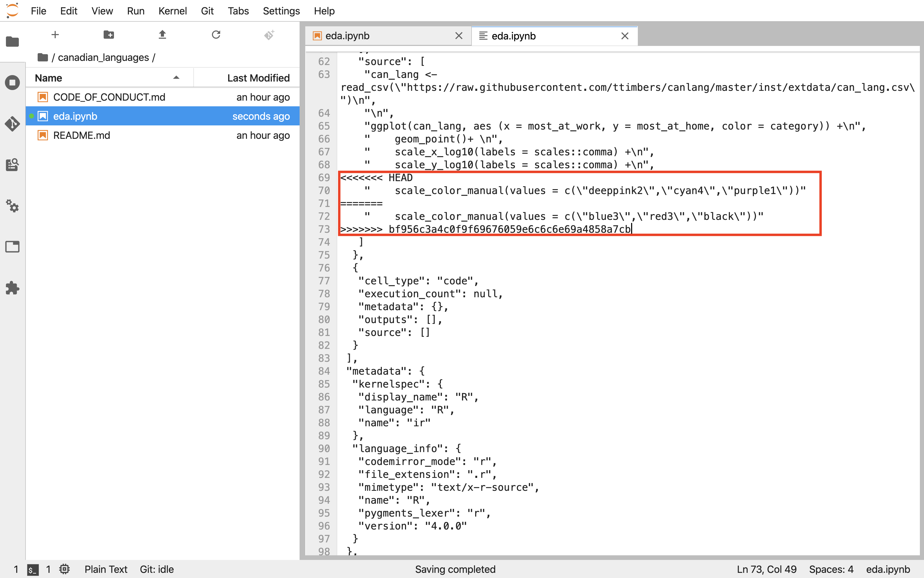The image size is (924, 578).
Task: Click line number 69 in the gutter
Action: [324, 178]
